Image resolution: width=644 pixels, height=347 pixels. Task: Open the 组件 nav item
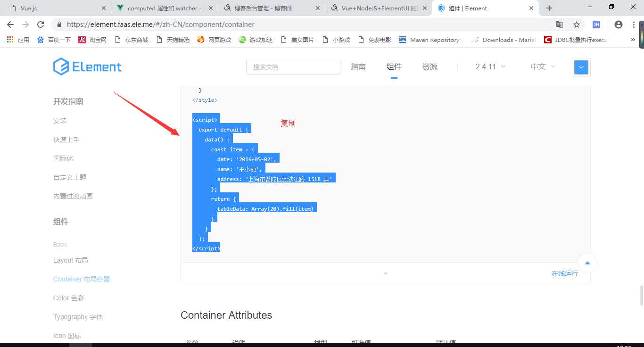pos(394,67)
